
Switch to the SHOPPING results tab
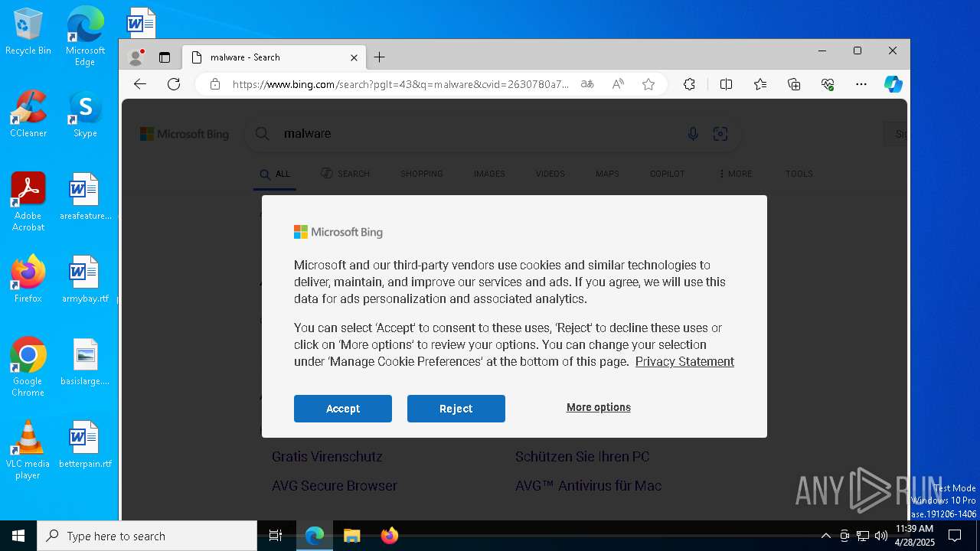click(x=422, y=174)
